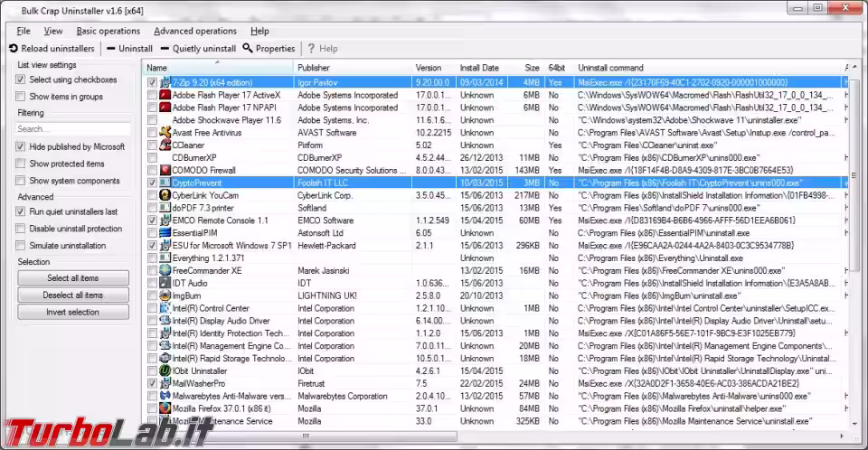Click the Malwarebytes Anti-Malware icon
Image resolution: width=868 pixels, height=450 pixels.
click(165, 397)
